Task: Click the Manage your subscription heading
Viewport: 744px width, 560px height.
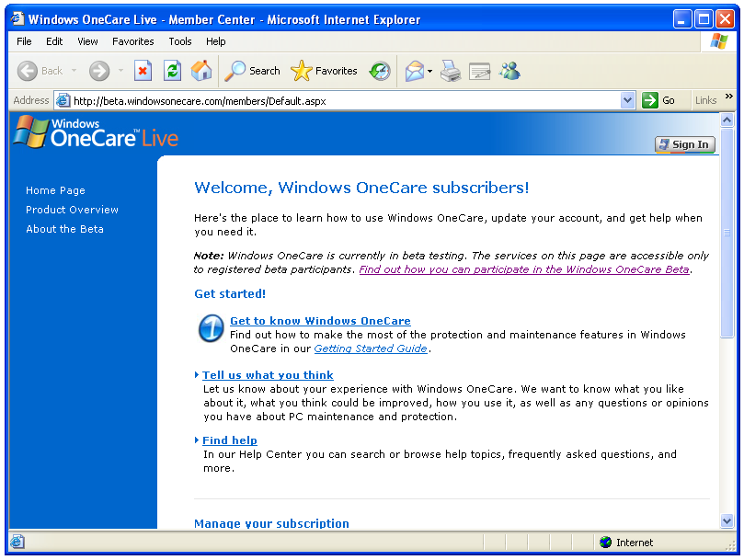Action: point(271,523)
